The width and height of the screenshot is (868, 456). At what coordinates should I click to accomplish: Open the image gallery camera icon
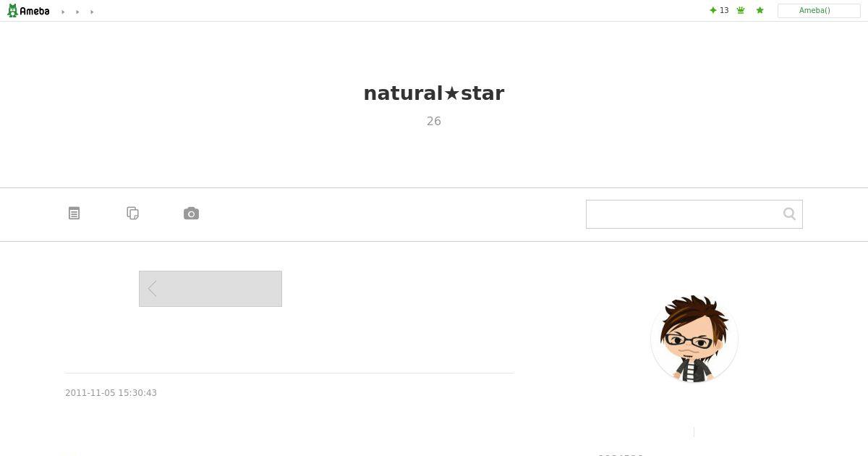point(191,214)
